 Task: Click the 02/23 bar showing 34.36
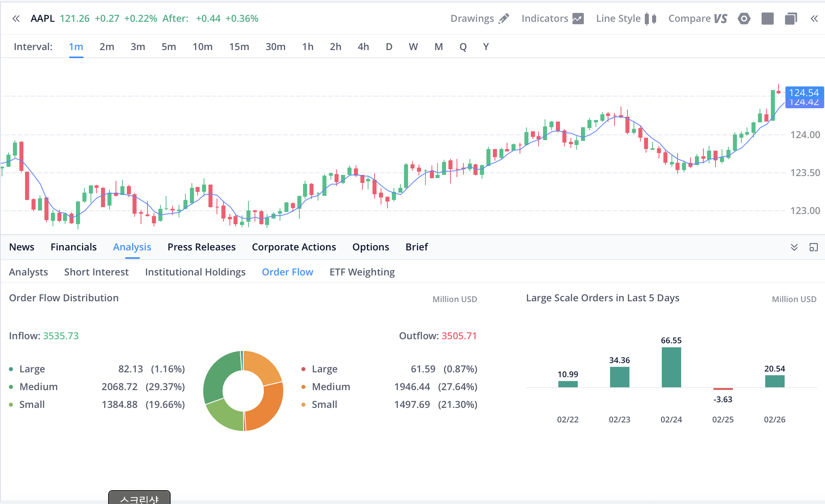tap(619, 377)
